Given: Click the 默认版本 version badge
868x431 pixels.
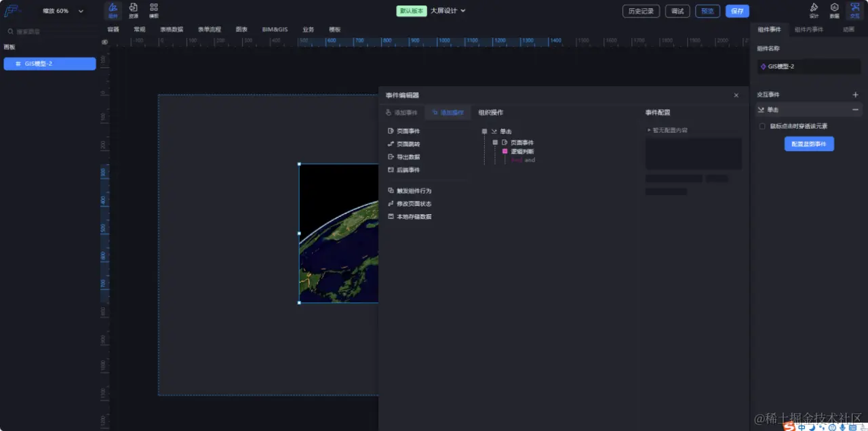Looking at the screenshot, I should coord(412,11).
